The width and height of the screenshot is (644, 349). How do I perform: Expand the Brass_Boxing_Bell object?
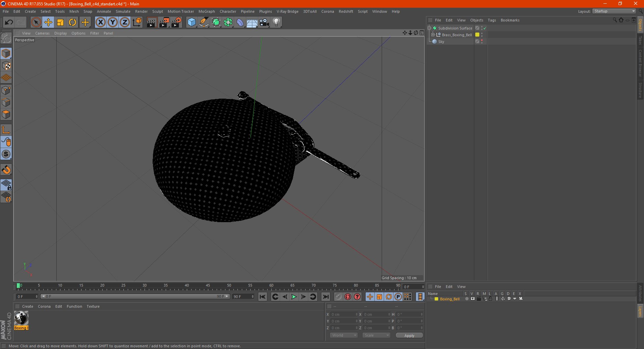[x=433, y=35]
